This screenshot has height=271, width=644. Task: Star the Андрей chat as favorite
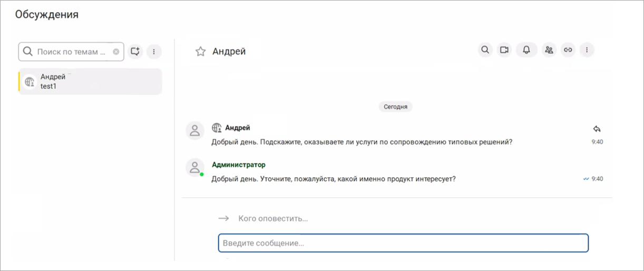[200, 52]
